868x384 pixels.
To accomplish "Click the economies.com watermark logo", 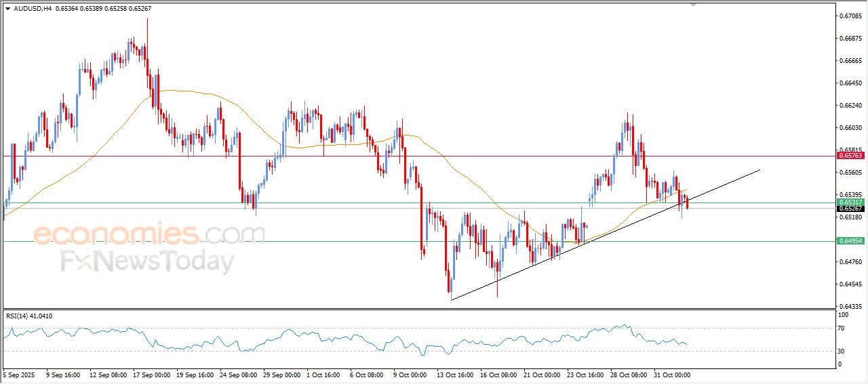I will (149, 234).
